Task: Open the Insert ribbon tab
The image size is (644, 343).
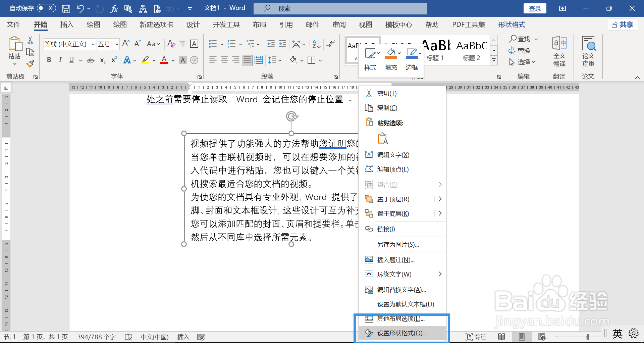Action: (x=67, y=24)
